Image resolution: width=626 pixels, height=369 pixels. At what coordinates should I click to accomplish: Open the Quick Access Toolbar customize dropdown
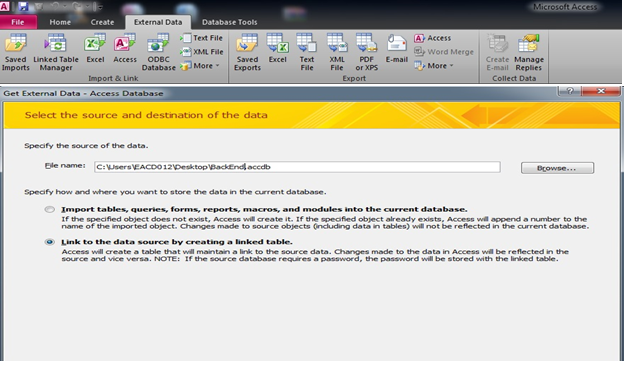click(x=100, y=7)
